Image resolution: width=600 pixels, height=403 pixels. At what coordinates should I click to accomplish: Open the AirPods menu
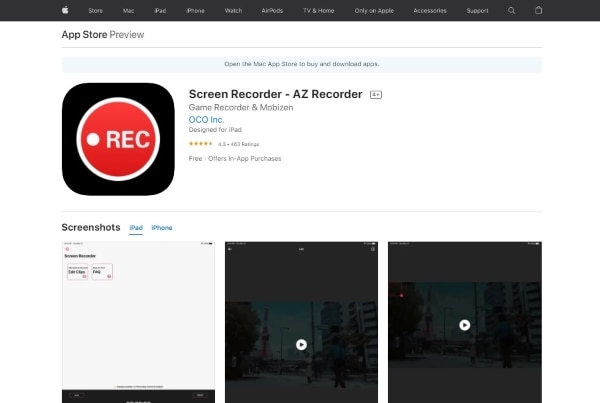pos(272,11)
